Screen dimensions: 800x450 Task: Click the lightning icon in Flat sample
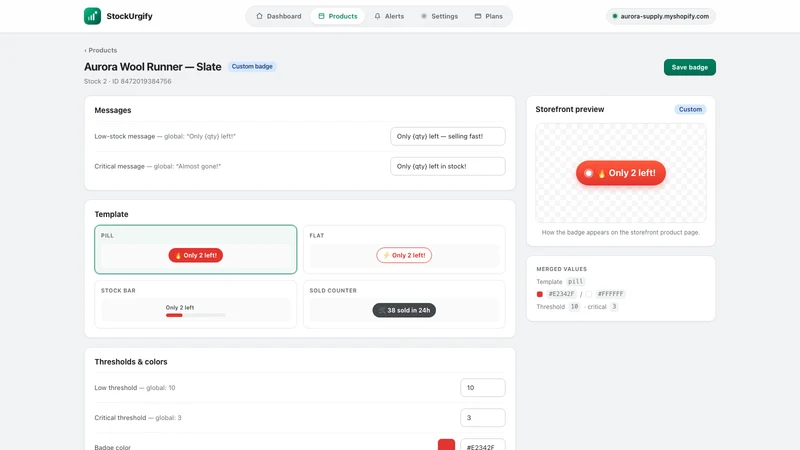[x=386, y=255]
